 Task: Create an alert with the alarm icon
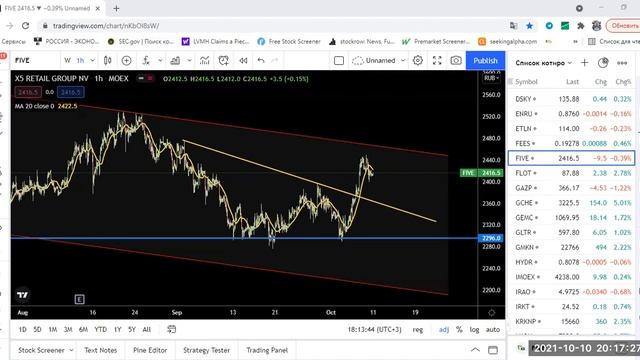[x=224, y=60]
